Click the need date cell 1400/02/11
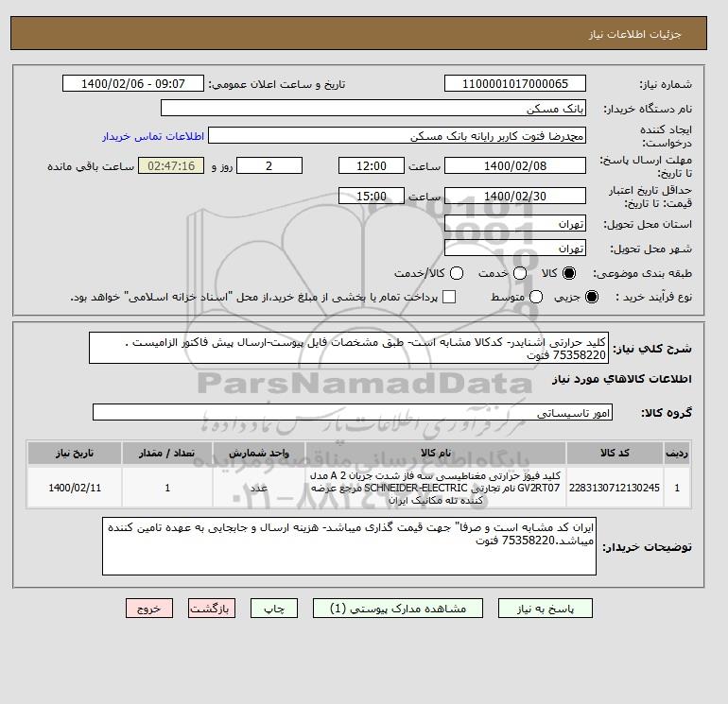The image size is (728, 704). pos(75,488)
